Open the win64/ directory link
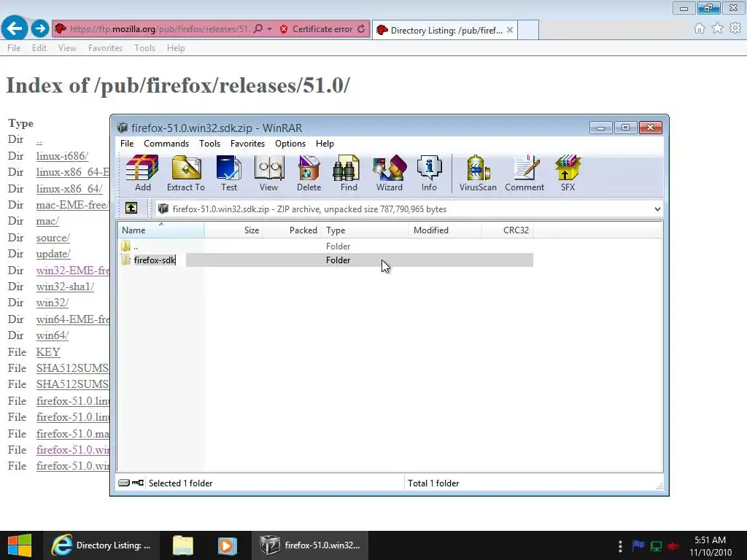 tap(53, 335)
